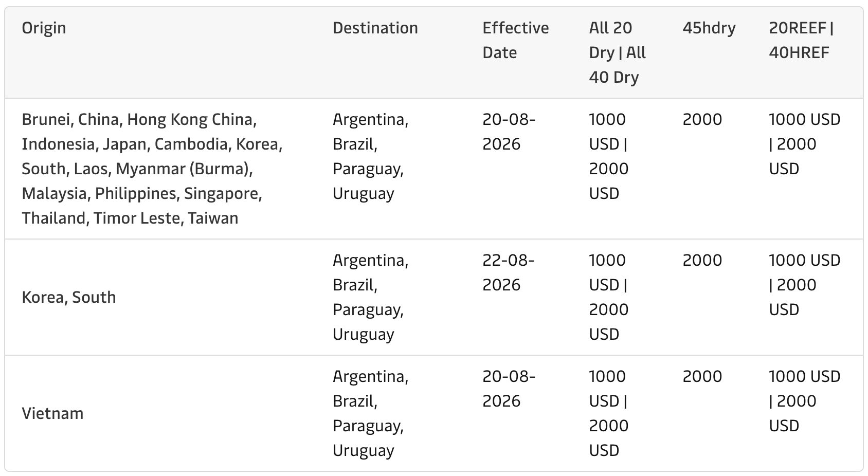Click Vietnam row's 45hdry value 2000
The width and height of the screenshot is (868, 476).
click(702, 376)
